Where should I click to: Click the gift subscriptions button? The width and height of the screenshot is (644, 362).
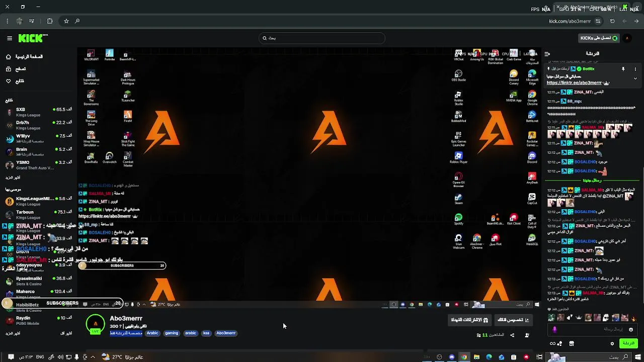click(470, 320)
